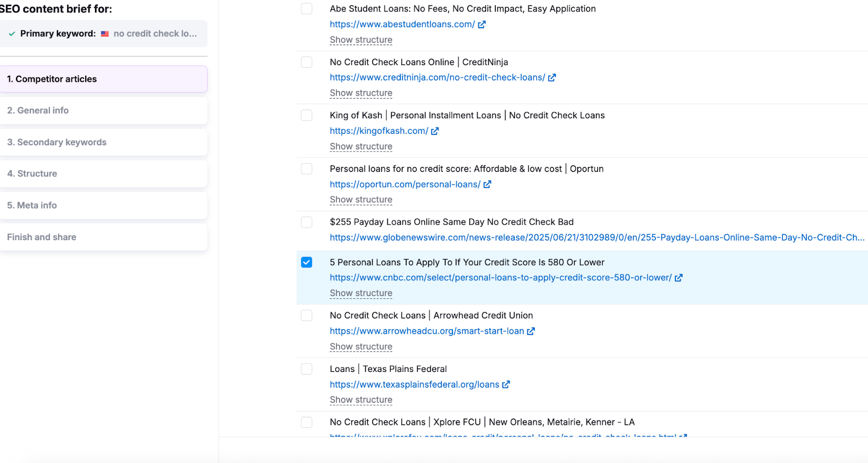Click external link icon for Oportun URL
Viewport: 868px width, 463px height.
[487, 184]
